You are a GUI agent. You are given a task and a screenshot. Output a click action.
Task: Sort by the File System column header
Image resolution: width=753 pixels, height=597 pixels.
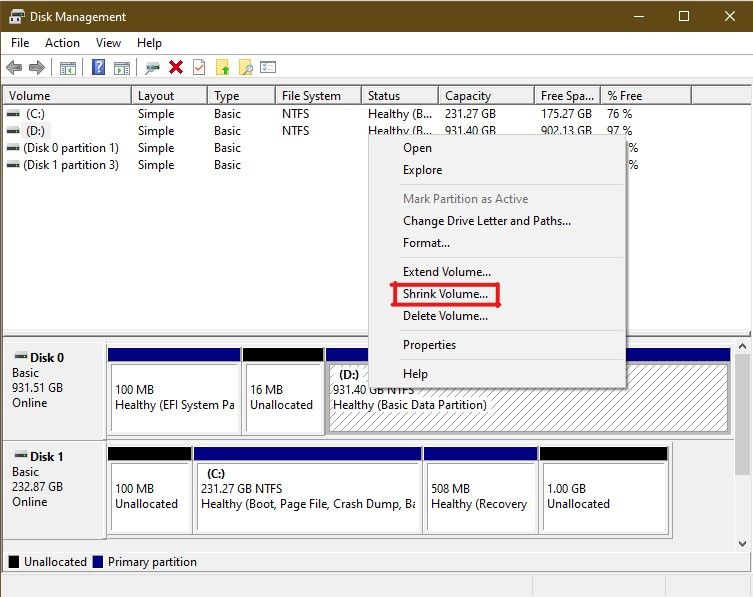[318, 96]
